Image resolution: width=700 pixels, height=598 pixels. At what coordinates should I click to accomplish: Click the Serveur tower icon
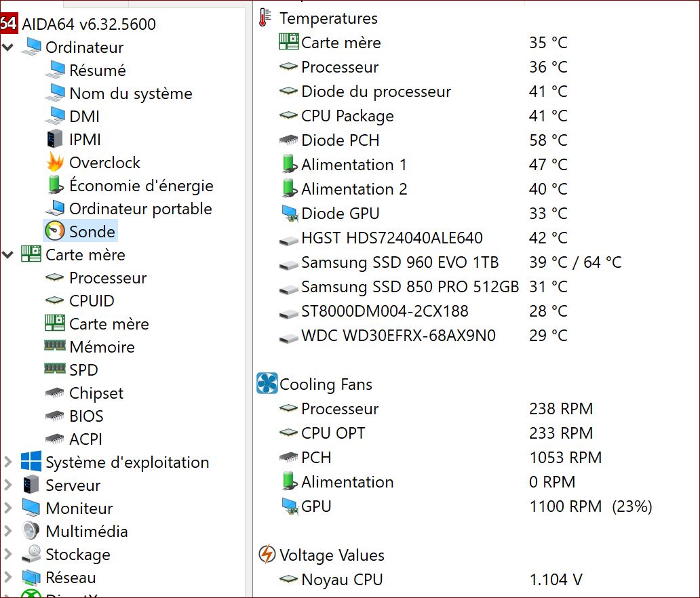(31, 485)
